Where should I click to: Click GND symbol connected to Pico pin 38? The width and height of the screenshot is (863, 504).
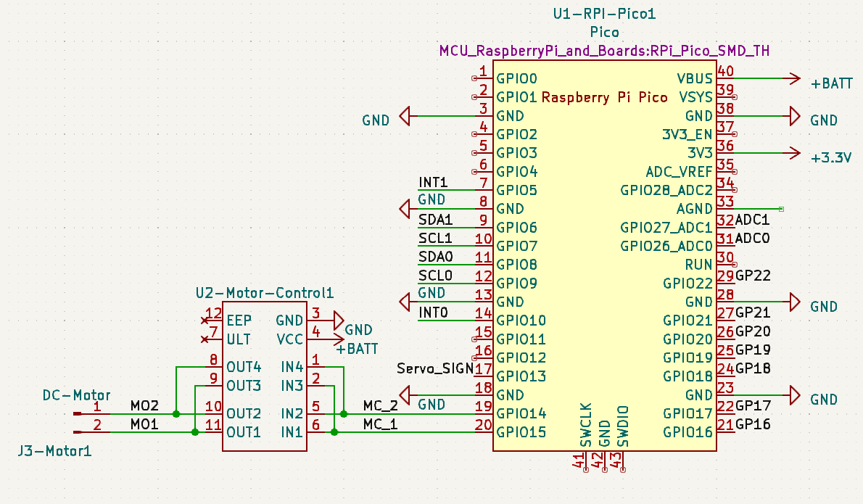795,116
